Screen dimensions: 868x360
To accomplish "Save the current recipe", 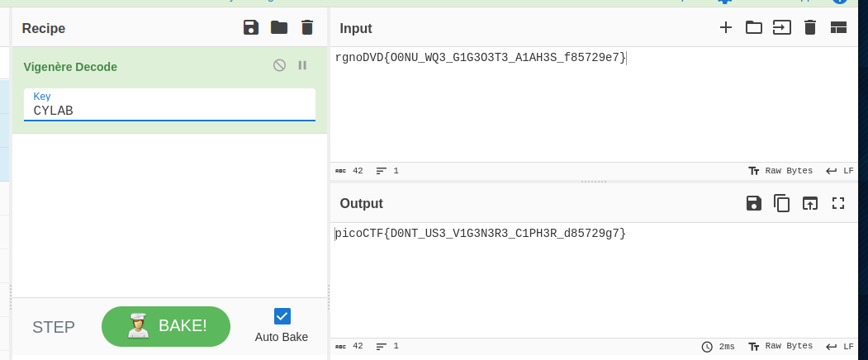I will 251,28.
